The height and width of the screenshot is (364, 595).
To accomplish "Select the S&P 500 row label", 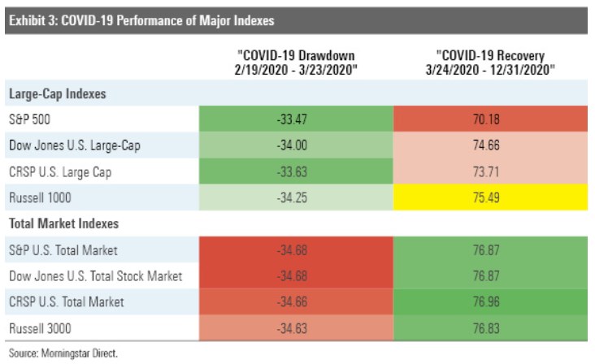I will point(31,120).
